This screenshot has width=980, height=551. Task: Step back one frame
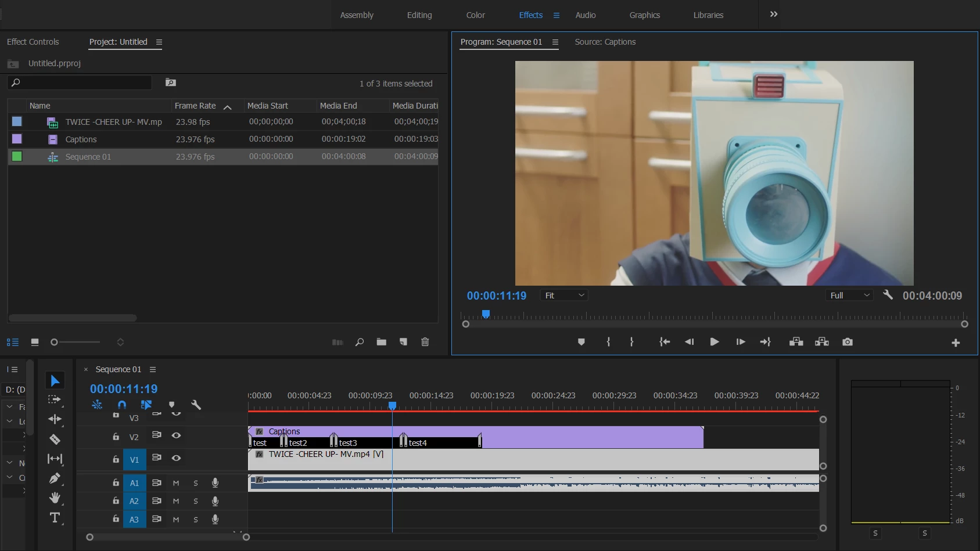click(689, 342)
